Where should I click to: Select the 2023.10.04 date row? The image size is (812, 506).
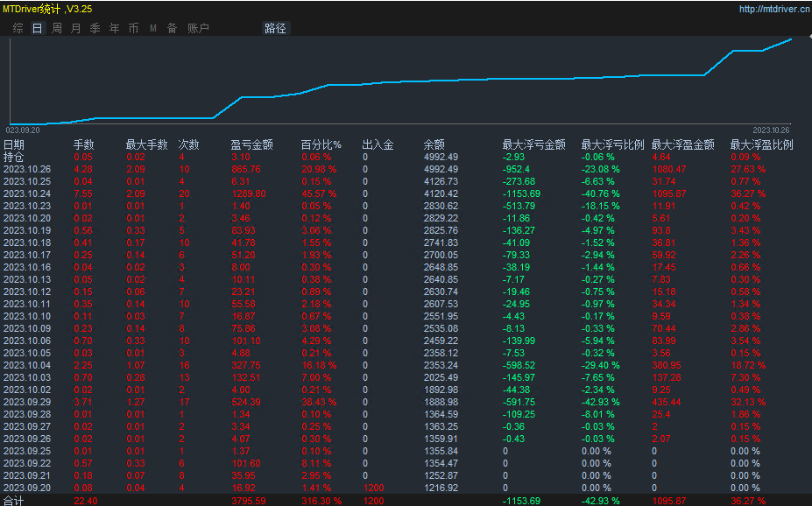pos(27,365)
